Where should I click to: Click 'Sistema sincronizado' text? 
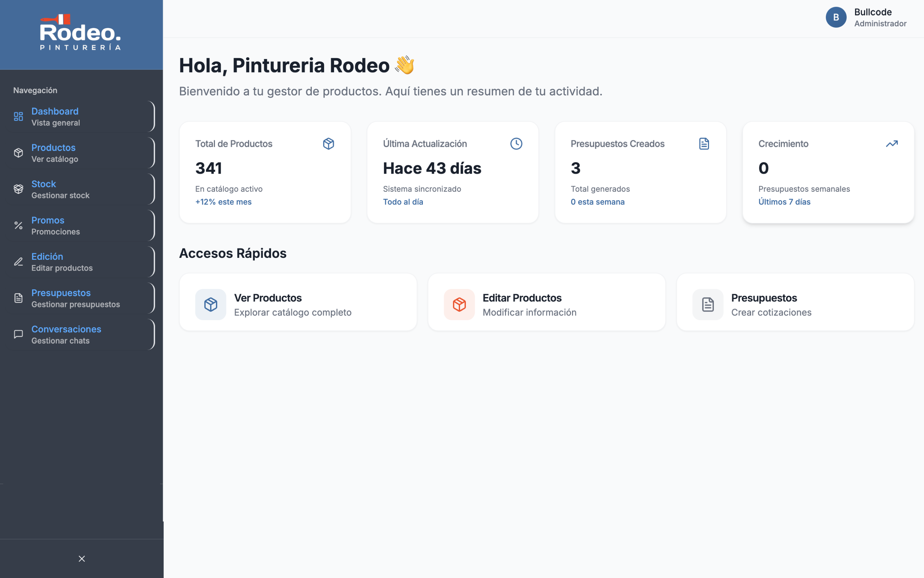point(422,189)
